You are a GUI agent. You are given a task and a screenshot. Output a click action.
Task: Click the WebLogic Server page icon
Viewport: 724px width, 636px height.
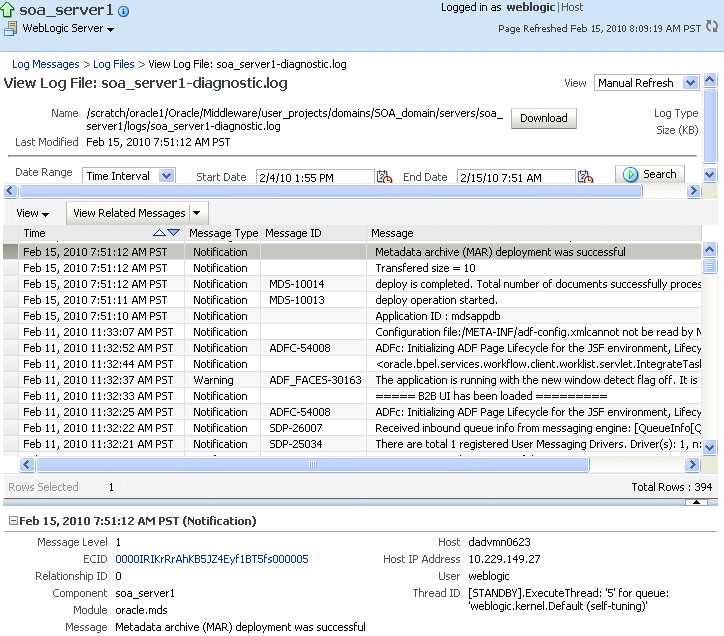coord(11,29)
